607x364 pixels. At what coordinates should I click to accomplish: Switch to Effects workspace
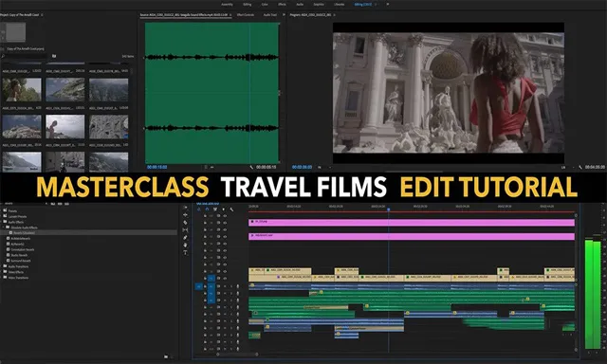[x=282, y=4]
